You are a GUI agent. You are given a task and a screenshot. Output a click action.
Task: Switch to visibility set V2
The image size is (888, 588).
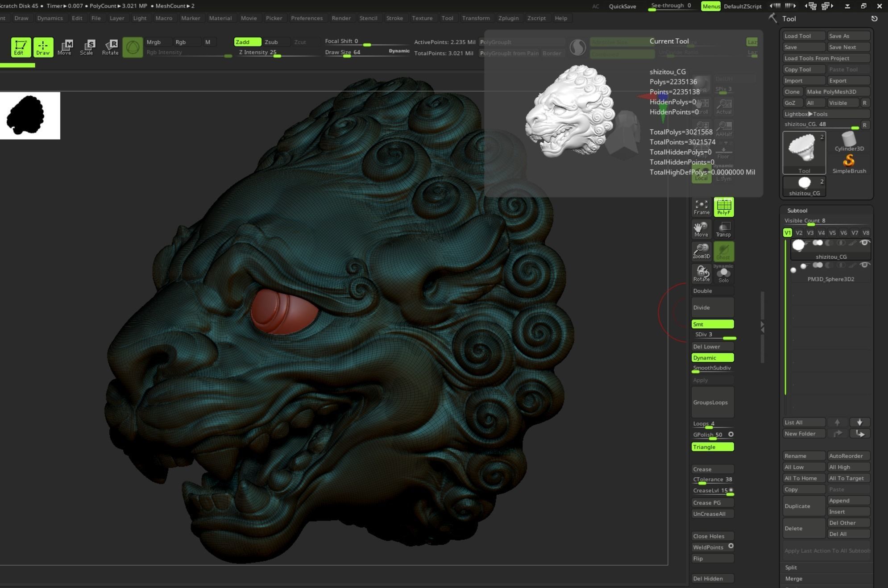pos(799,233)
